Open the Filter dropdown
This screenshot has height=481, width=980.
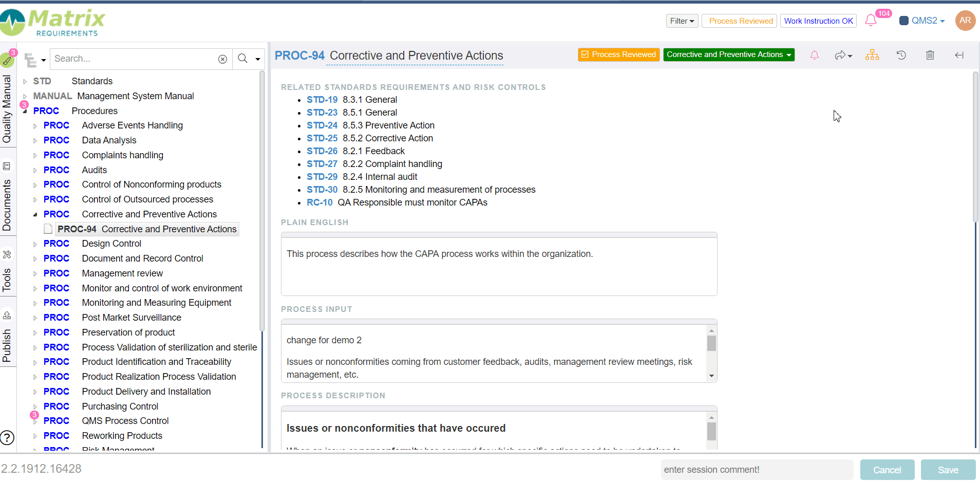click(x=682, y=21)
